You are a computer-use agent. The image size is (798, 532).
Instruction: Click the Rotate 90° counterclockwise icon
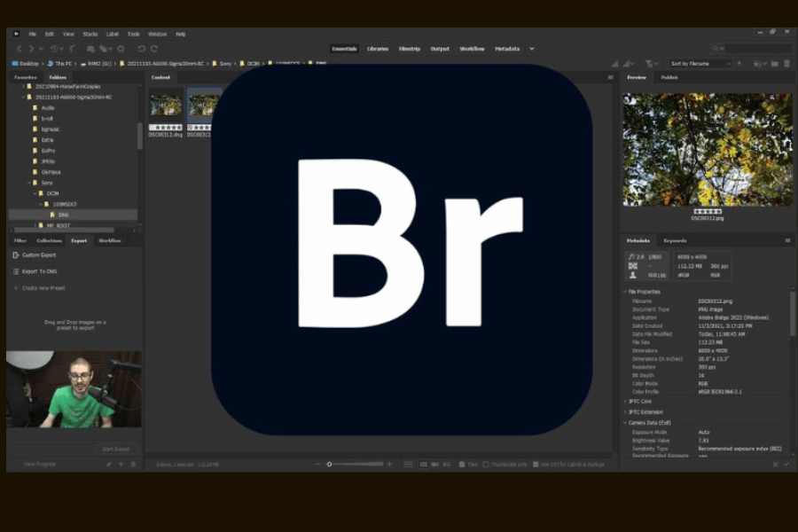[141, 49]
